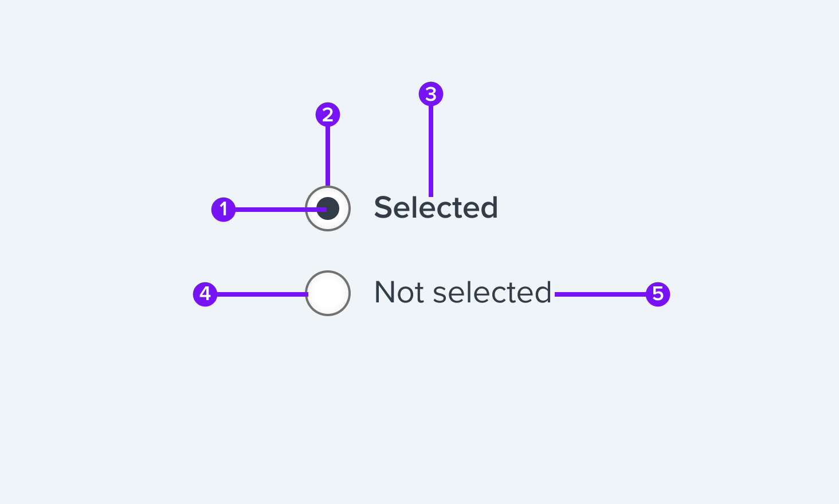Click the word "Not" in the second label

399,292
